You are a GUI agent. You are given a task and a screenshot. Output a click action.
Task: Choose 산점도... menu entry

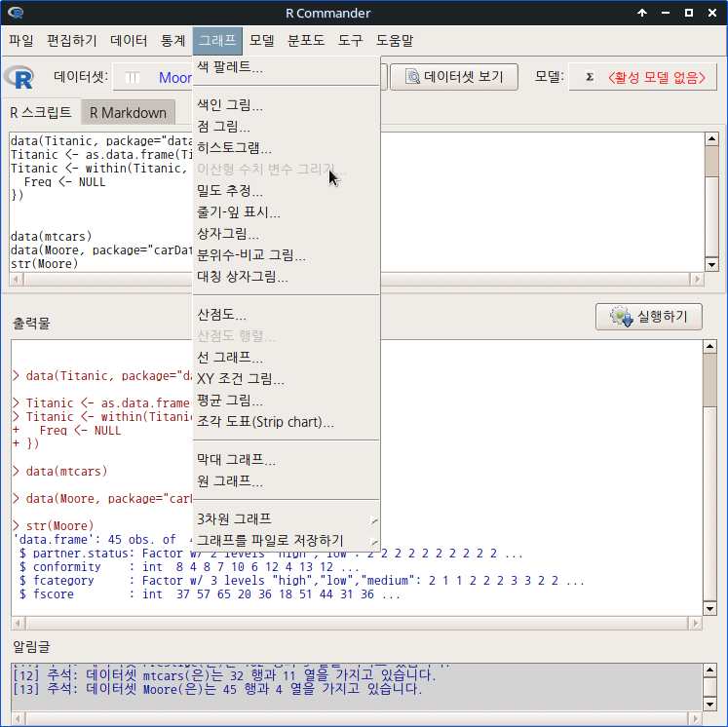pos(287,315)
